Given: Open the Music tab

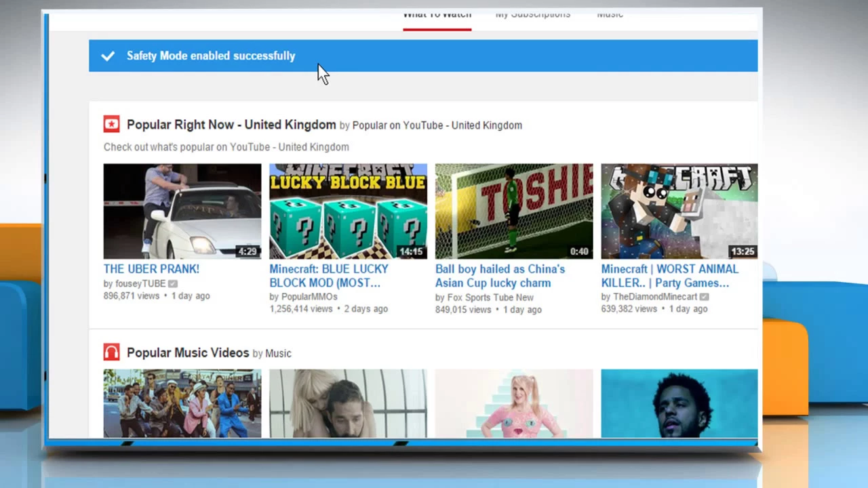Looking at the screenshot, I should coord(610,16).
